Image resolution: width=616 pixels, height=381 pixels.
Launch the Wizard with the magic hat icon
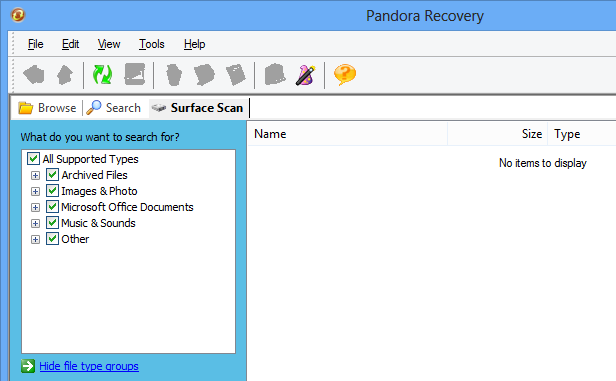click(305, 75)
